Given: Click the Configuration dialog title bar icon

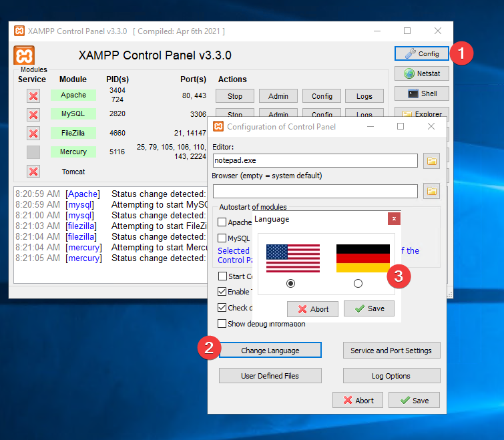Looking at the screenshot, I should [218, 127].
